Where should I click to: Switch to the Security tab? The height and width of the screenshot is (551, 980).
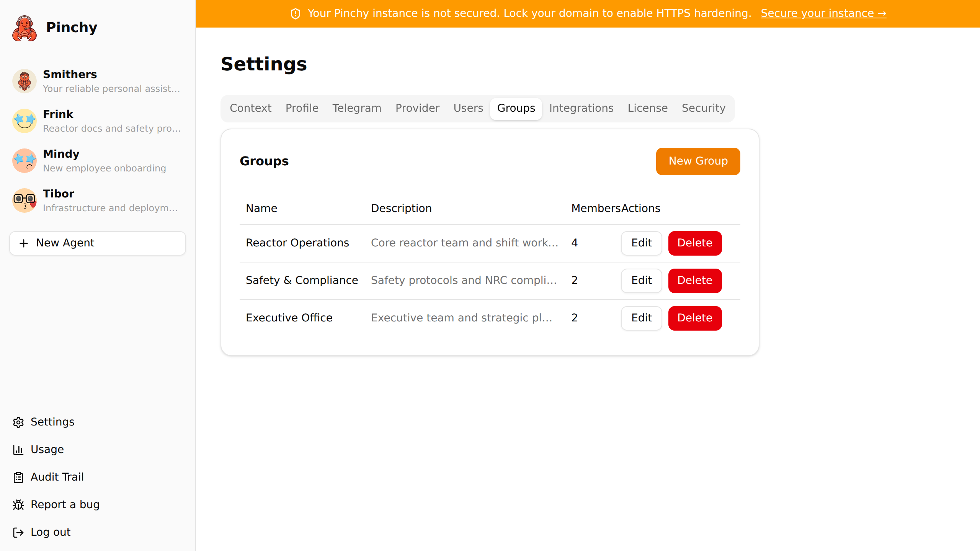click(x=704, y=108)
